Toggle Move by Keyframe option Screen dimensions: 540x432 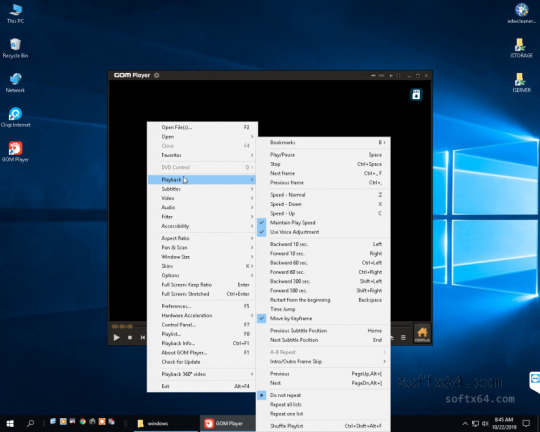(x=323, y=318)
